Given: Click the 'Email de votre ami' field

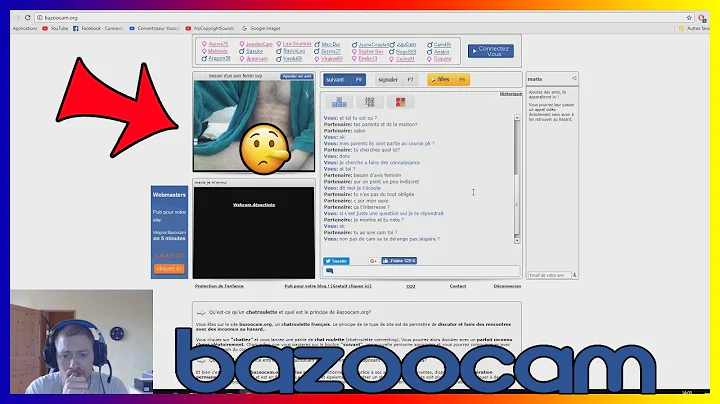Looking at the screenshot, I should 549,275.
